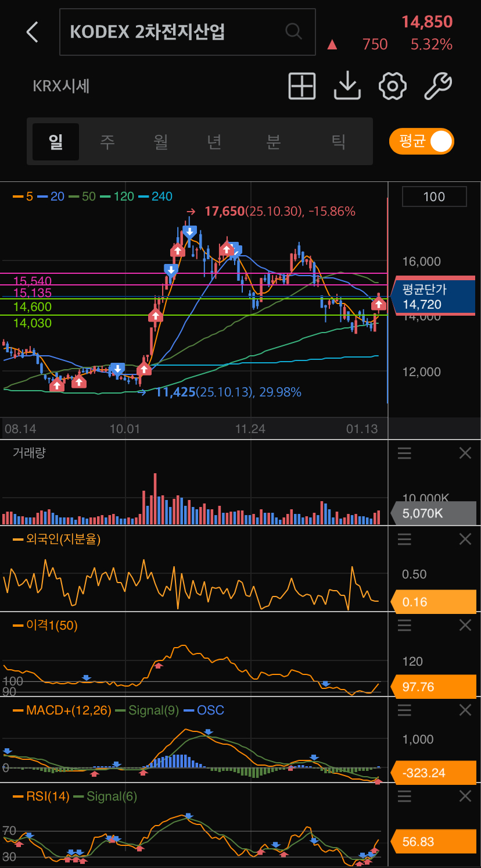The height and width of the screenshot is (868, 481).
Task: Open the 거래량 panel menu icon
Action: (x=404, y=453)
